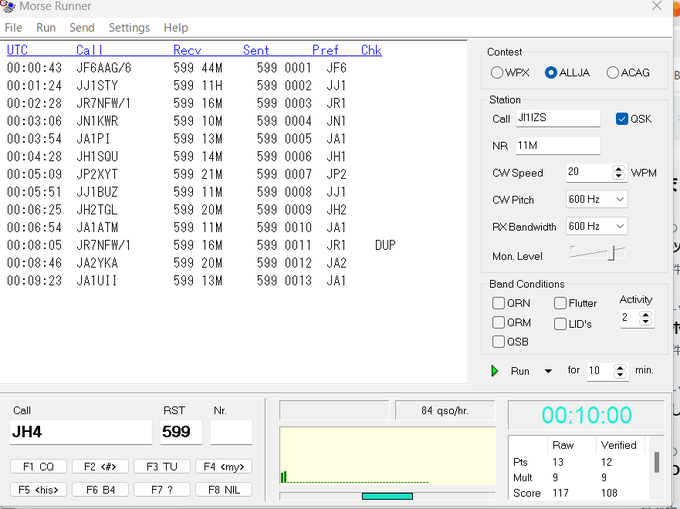This screenshot has height=509, width=680.
Task: Click the RST field showing 599
Action: click(x=181, y=432)
